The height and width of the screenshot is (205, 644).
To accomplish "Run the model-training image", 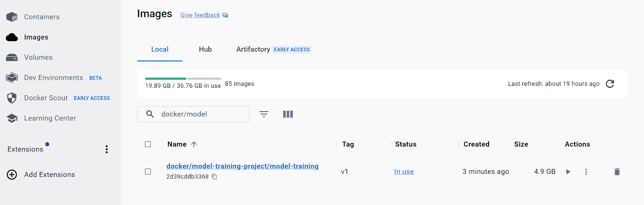I will pos(568,172).
